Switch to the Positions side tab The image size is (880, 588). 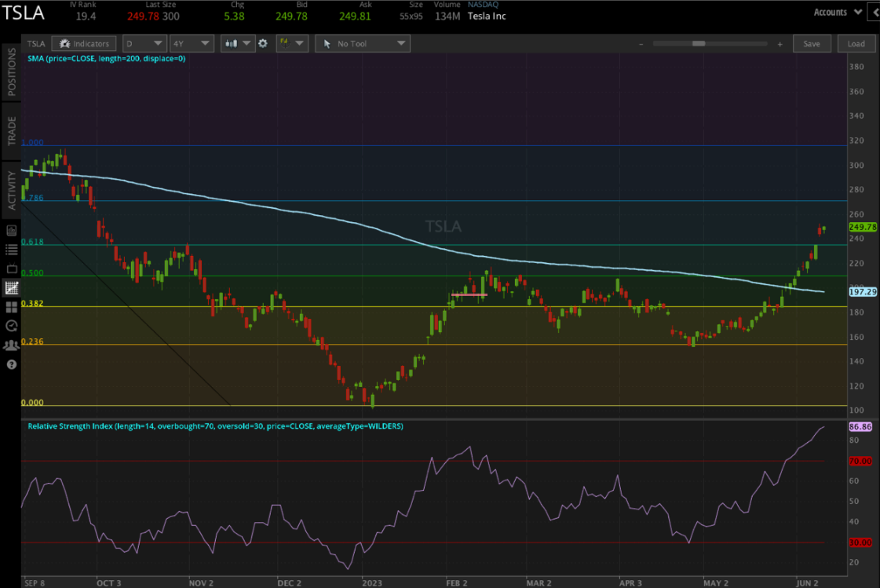pyautogui.click(x=11, y=72)
